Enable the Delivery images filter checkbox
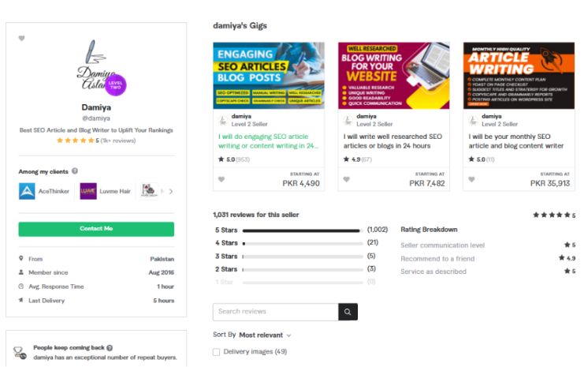 coord(217,352)
